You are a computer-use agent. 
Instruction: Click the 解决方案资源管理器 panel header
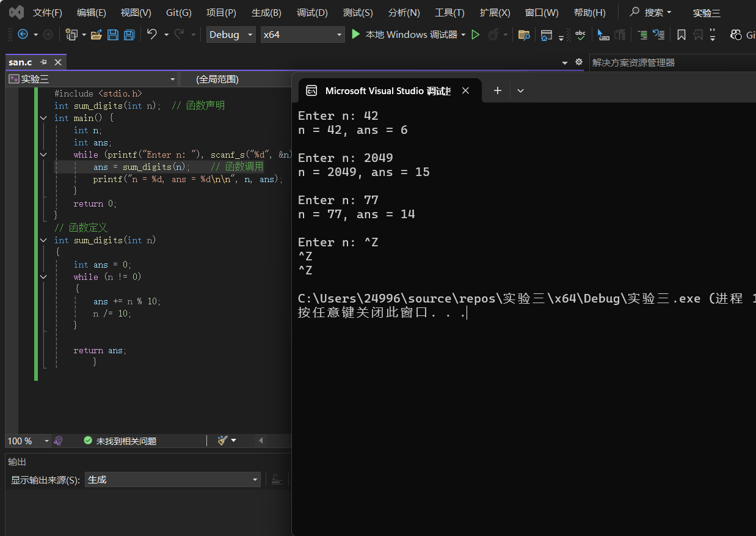point(633,62)
